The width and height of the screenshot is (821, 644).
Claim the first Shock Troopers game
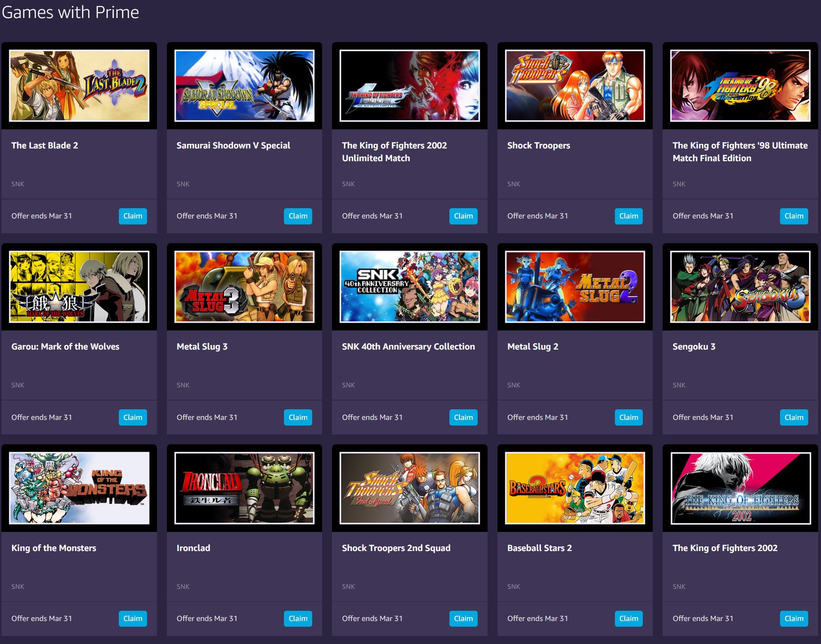629,216
